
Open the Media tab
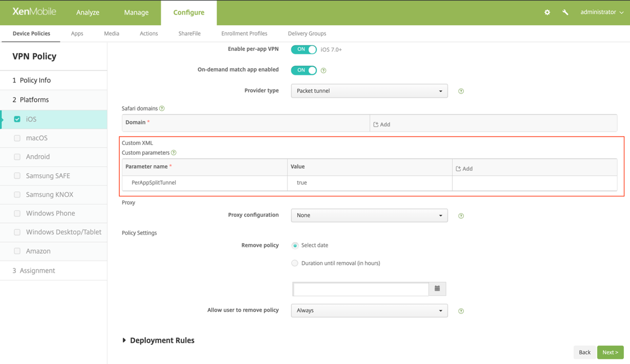tap(111, 34)
